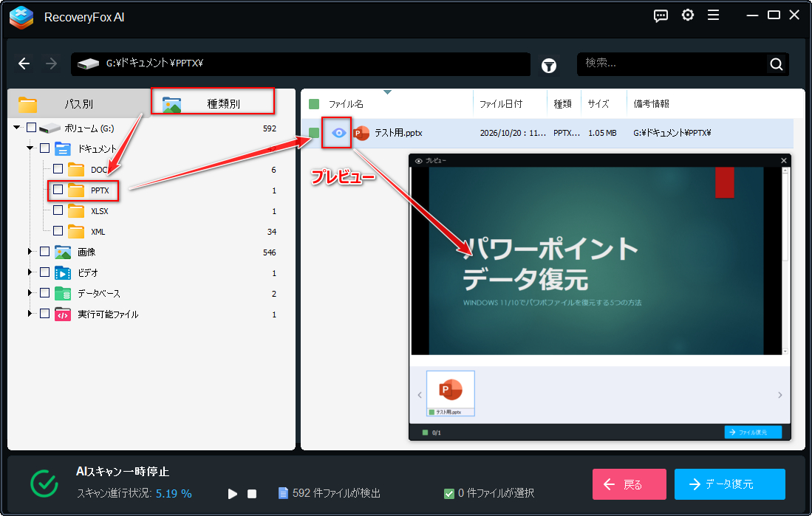Click the ドキュメント document category icon
The width and height of the screenshot is (812, 516).
63,149
